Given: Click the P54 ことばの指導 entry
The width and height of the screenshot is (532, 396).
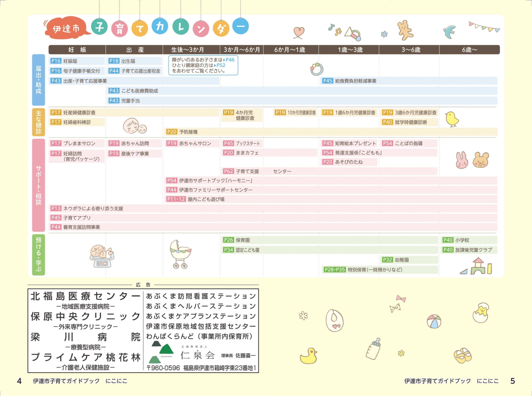Looking at the screenshot, I should pyautogui.click(x=409, y=143).
